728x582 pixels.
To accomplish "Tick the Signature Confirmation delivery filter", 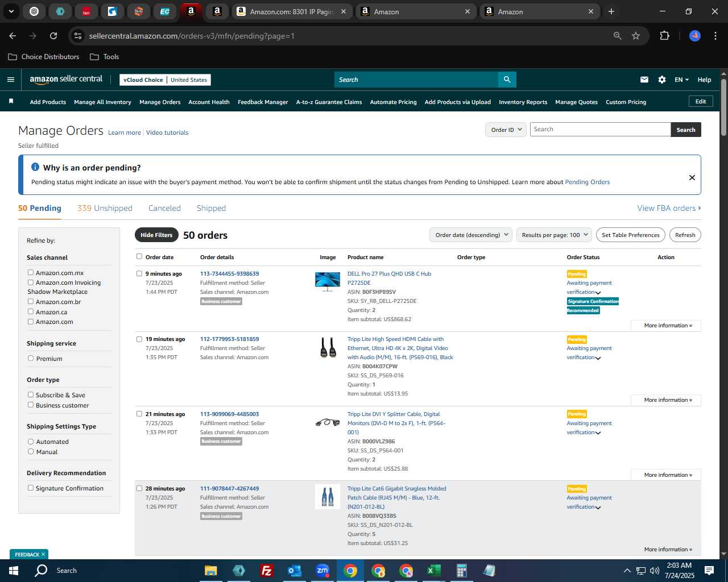I will coord(31,488).
